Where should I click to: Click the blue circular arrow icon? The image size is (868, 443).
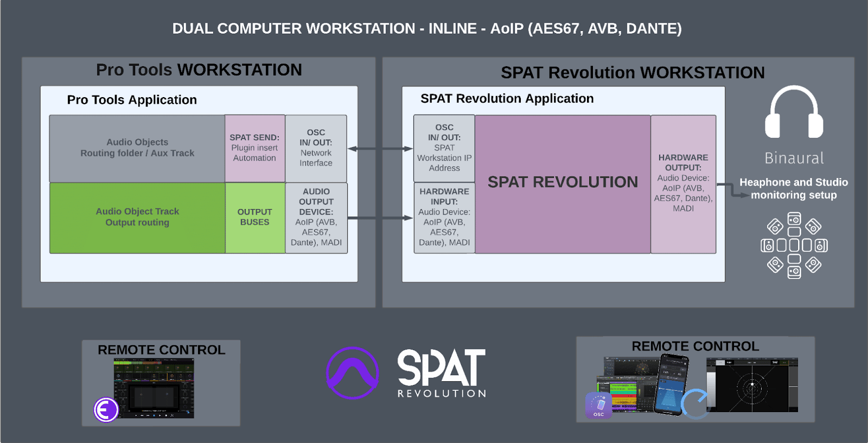[x=695, y=404]
